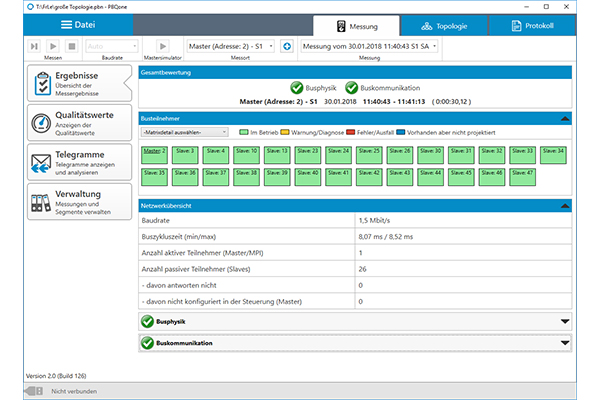Open the Messung vom 30.01.2018 dropdown
600x400 pixels.
point(369,46)
